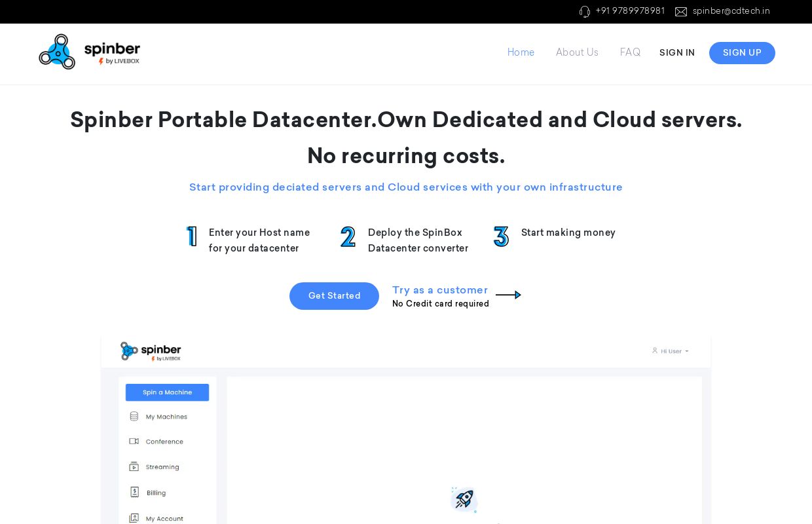Click the envelope email icon in top bar

click(681, 12)
